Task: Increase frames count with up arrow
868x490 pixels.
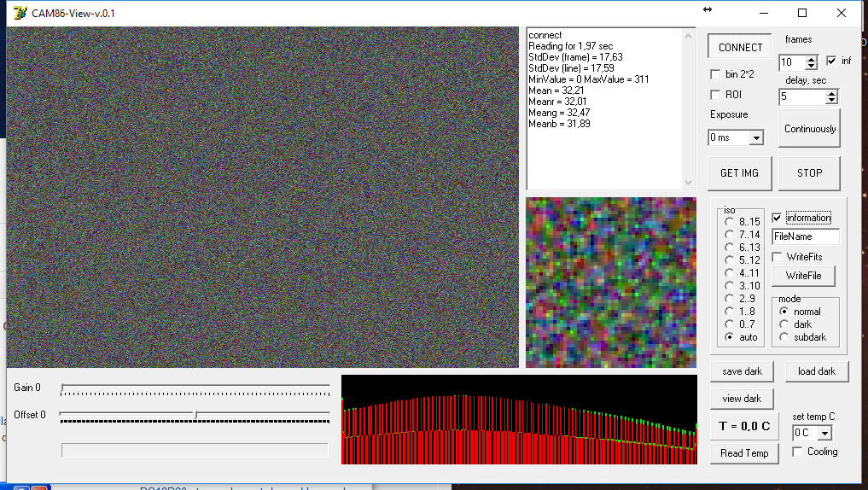Action: pyautogui.click(x=811, y=59)
